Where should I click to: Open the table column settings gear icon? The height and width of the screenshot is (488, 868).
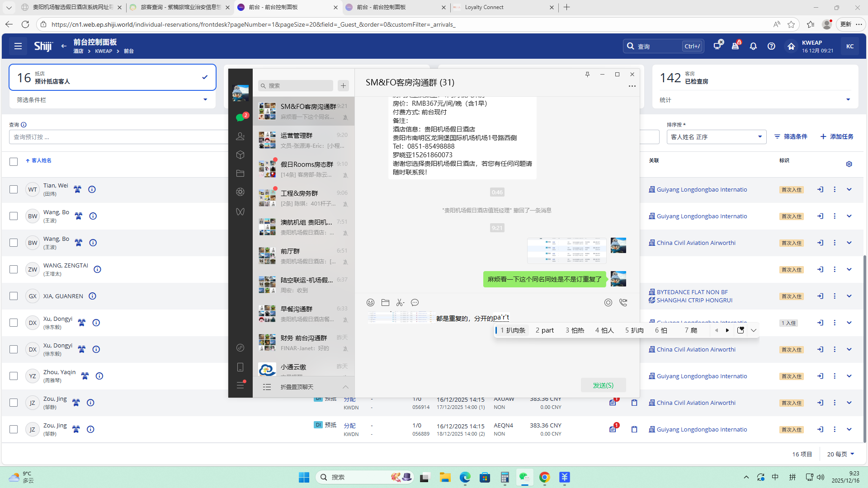(x=849, y=164)
